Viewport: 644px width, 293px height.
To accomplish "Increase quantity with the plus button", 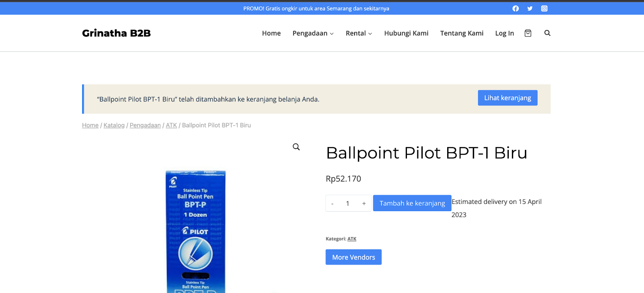I will coord(364,204).
